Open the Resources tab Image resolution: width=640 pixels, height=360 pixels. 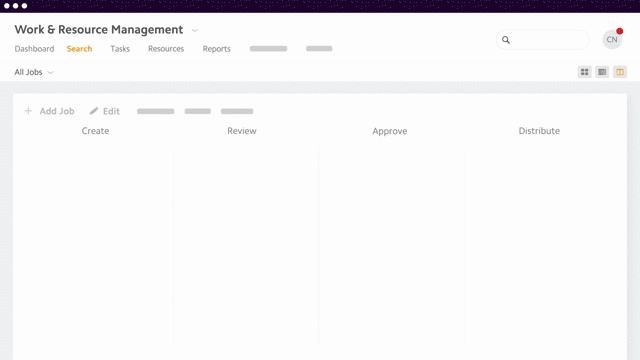click(x=166, y=49)
